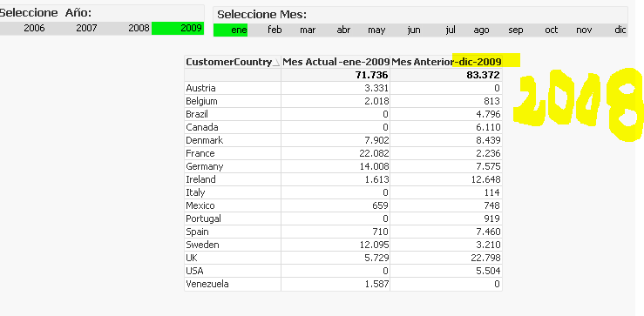Pick Ireland from the table
Viewport: 644px width, 316px height.
pos(233,179)
